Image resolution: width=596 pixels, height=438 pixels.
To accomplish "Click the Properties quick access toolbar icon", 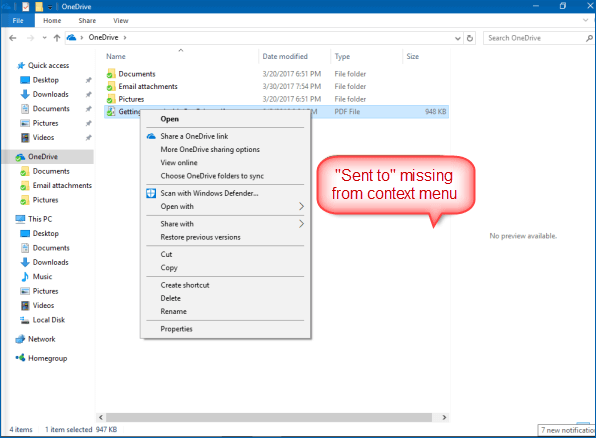I will point(26,6).
